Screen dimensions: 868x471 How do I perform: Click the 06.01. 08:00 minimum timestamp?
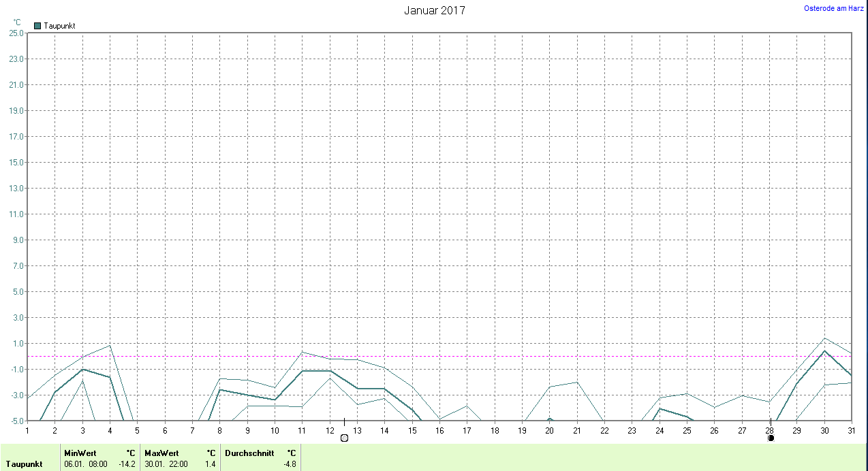[85, 464]
